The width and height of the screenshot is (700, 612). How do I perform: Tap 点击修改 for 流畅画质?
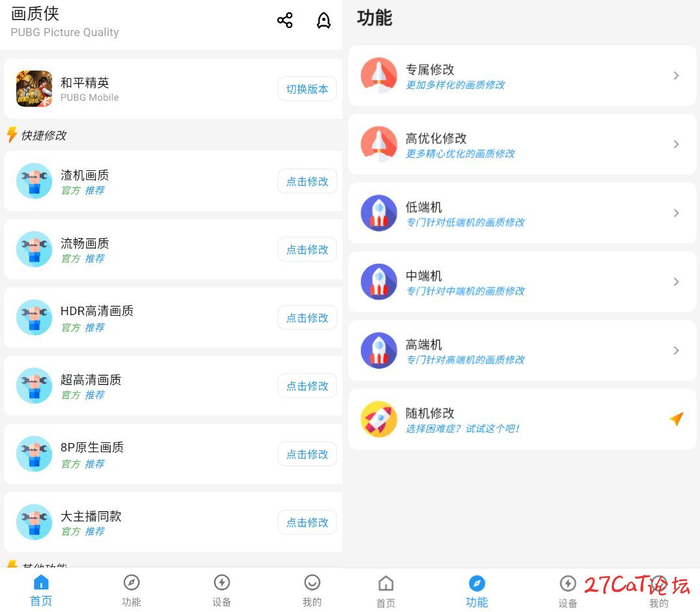(x=307, y=249)
